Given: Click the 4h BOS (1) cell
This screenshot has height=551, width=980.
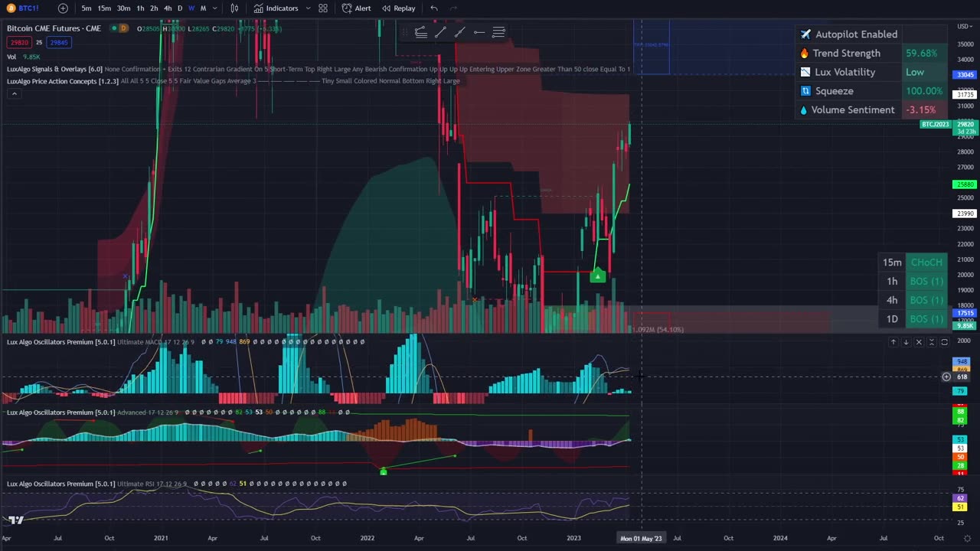Looking at the screenshot, I should pyautogui.click(x=926, y=300).
